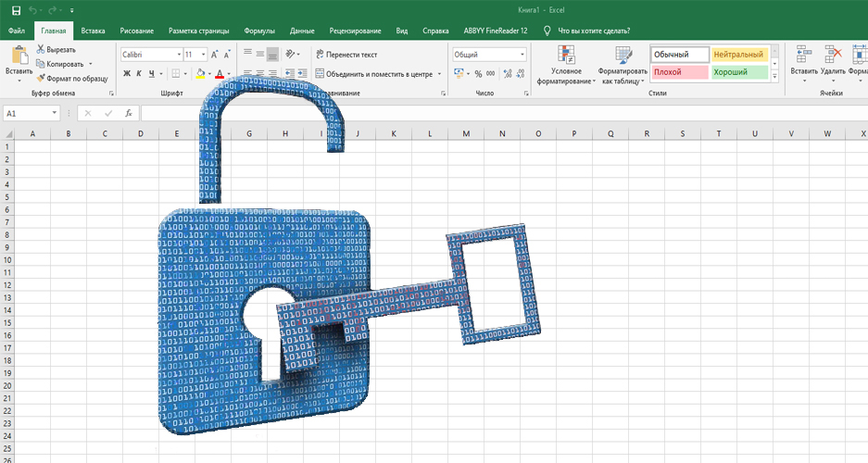Select row 20 header
This screenshot has height=463, width=868.
click(7, 385)
